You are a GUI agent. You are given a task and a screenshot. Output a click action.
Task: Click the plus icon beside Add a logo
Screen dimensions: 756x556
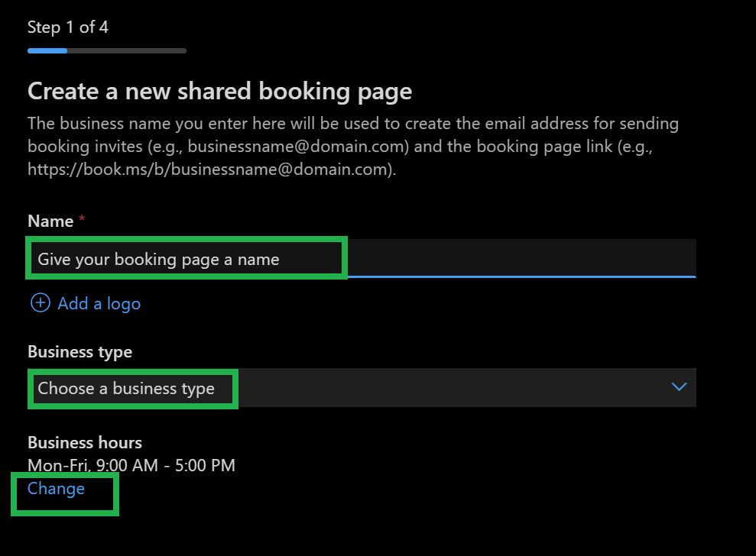pyautogui.click(x=41, y=303)
